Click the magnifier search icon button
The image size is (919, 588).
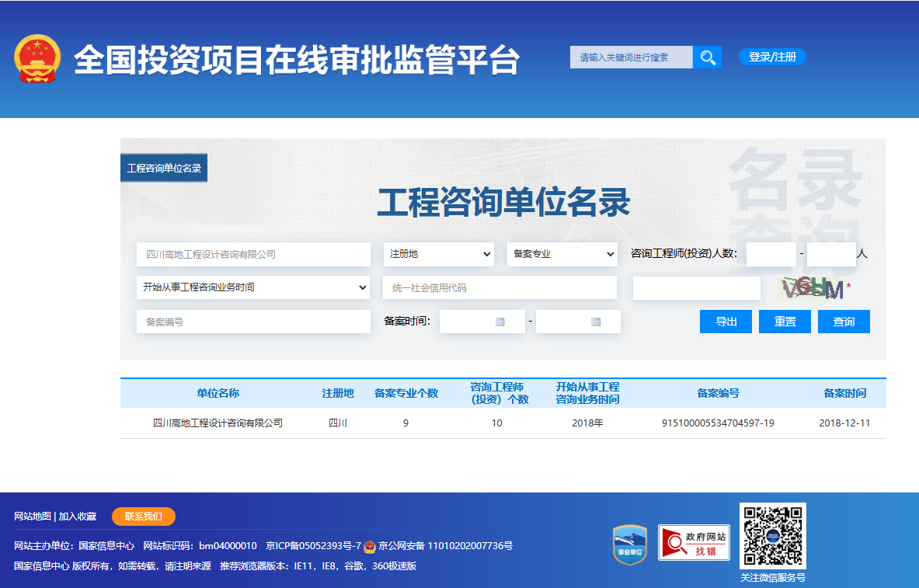point(708,57)
